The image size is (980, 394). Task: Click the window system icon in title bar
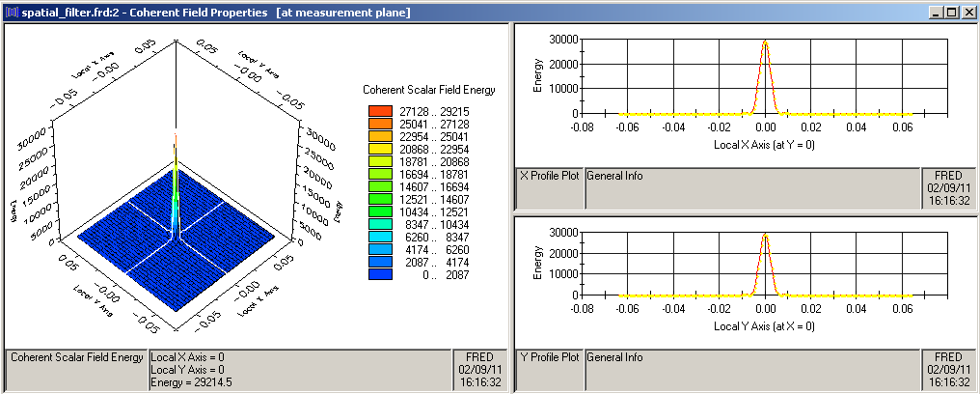coord(10,11)
